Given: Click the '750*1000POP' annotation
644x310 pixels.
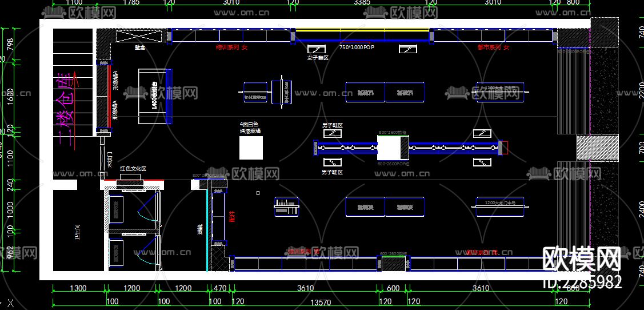Looking at the screenshot, I should pos(357,47).
